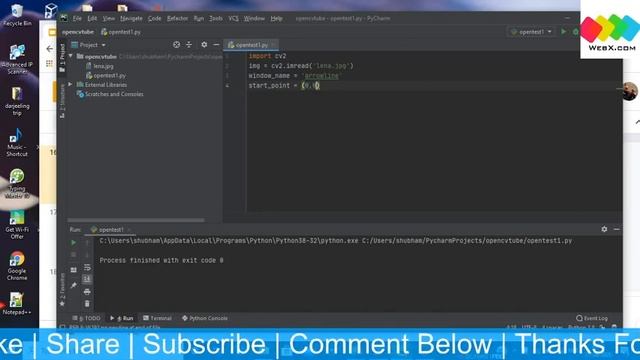Click the python.exe path in console output
The image size is (640, 360).
pos(229,241)
